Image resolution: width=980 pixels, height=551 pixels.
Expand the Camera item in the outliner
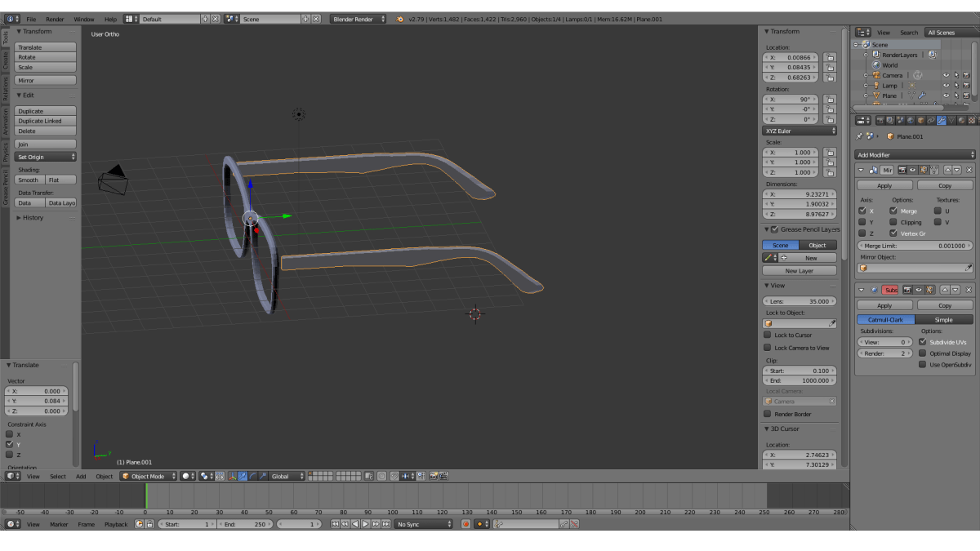click(x=866, y=75)
